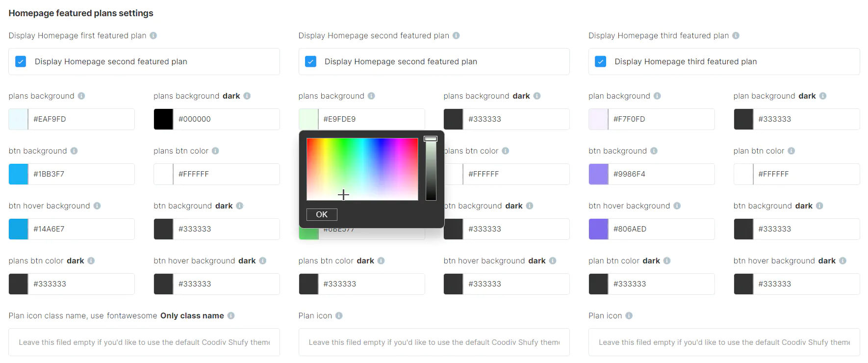Click info icon beside third column 'btn hover background'
The width and height of the screenshot is (868, 363).
[x=677, y=206]
